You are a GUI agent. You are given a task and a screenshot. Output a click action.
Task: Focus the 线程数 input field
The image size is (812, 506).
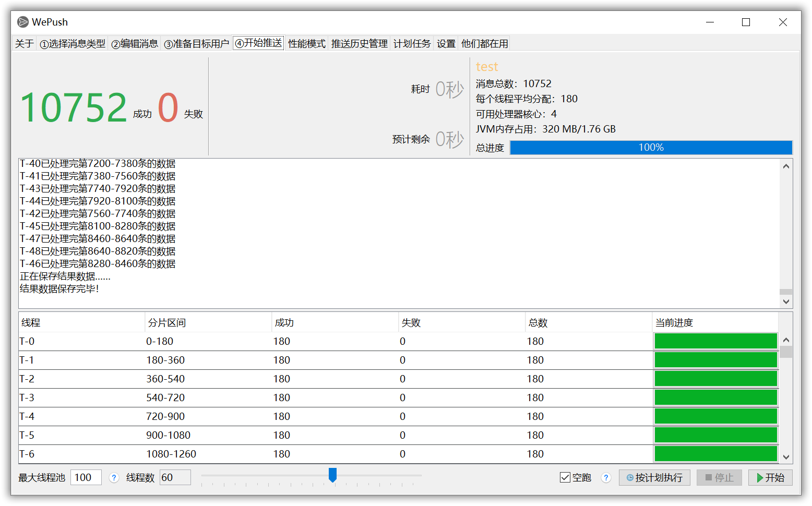175,477
